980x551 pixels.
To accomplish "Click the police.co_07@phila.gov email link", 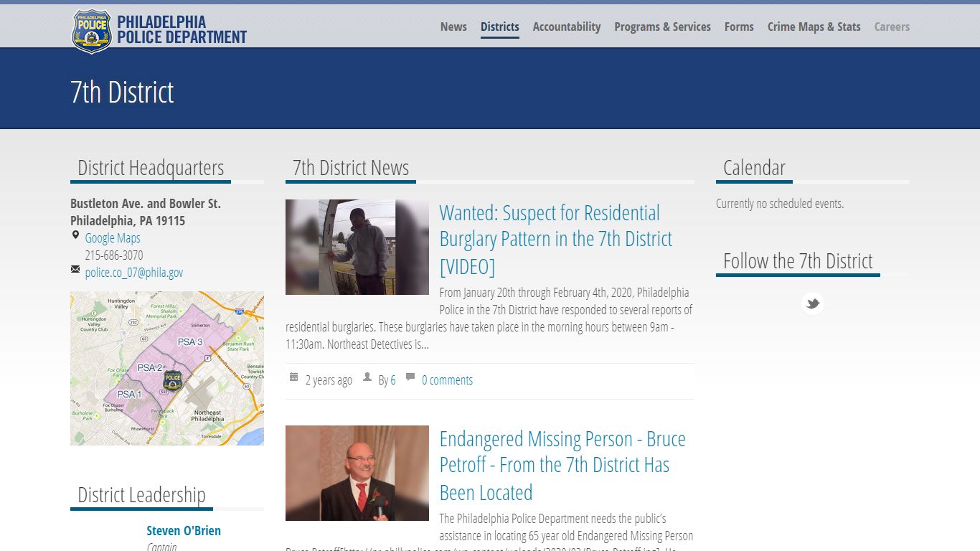I will click(x=134, y=273).
